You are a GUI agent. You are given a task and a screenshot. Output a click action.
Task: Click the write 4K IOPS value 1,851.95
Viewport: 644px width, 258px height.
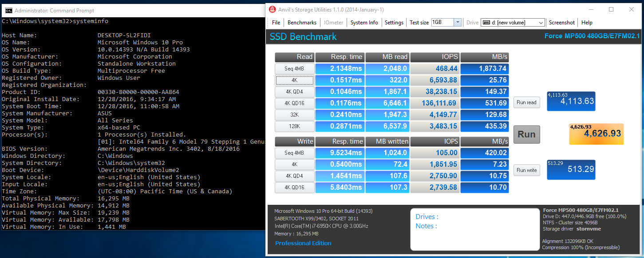[x=435, y=164]
